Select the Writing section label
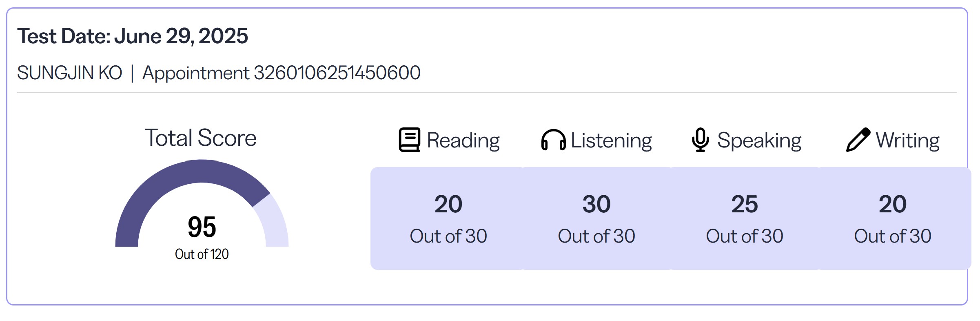The height and width of the screenshot is (321, 980). [907, 140]
